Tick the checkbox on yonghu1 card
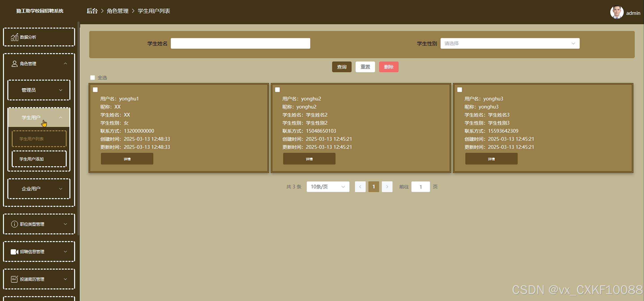Viewport: 644px width, 301px height. (95, 90)
